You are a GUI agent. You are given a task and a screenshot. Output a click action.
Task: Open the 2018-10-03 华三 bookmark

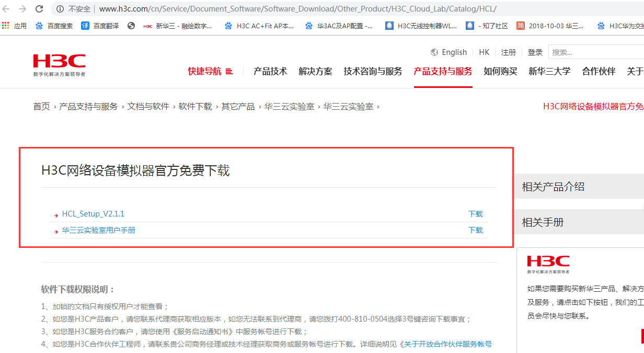pyautogui.click(x=550, y=26)
